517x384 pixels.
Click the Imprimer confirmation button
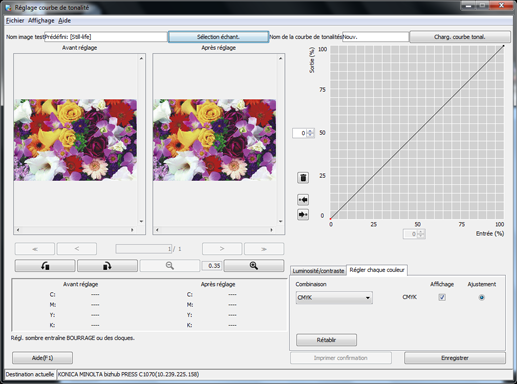[341, 358]
